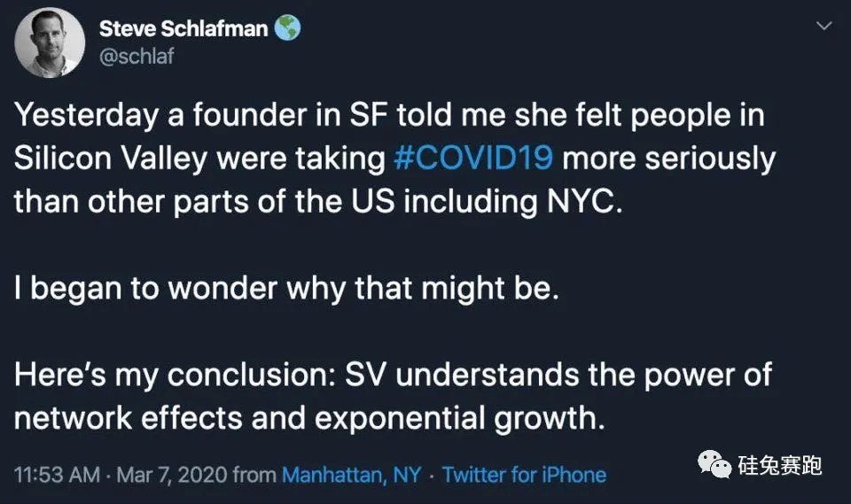Click the word "from" before the location

coord(254,475)
